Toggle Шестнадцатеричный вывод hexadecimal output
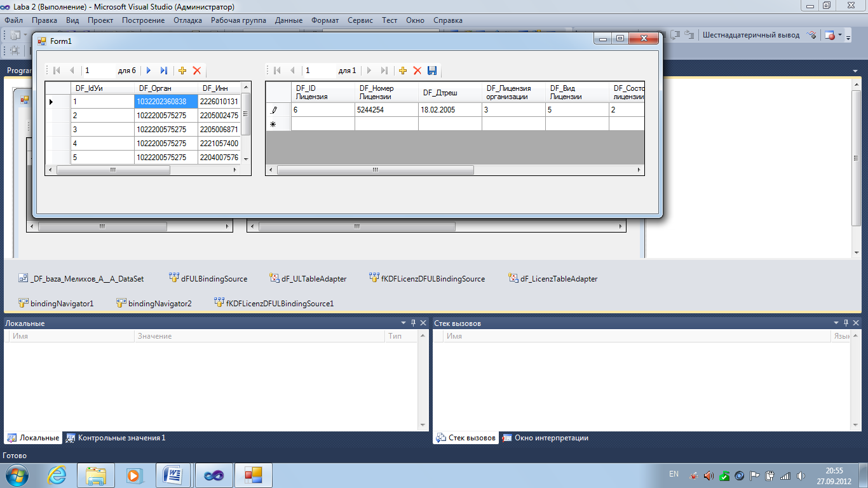 751,36
